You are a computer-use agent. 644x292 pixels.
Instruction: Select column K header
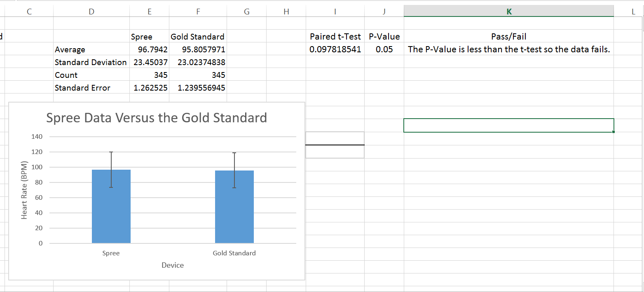point(508,12)
